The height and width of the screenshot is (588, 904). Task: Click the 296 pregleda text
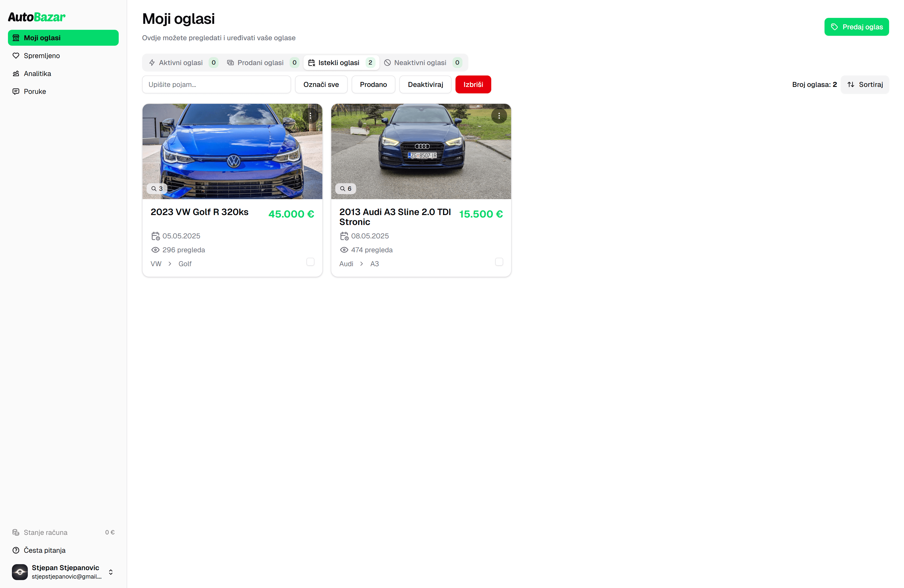tap(184, 250)
